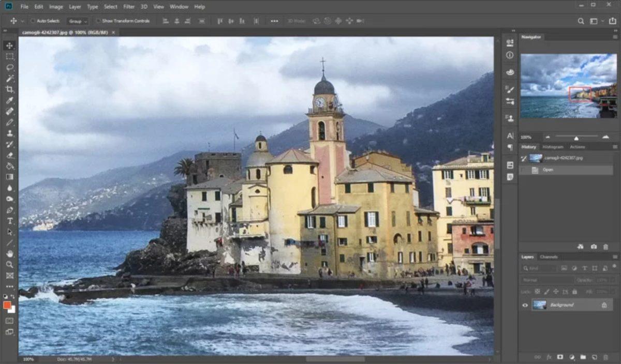Switch to the Channels tab

coord(549,257)
